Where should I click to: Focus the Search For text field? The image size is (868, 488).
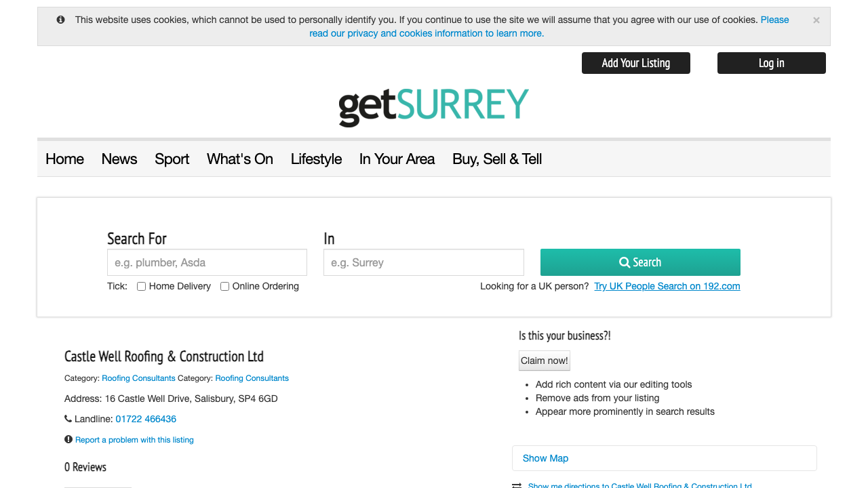[207, 262]
